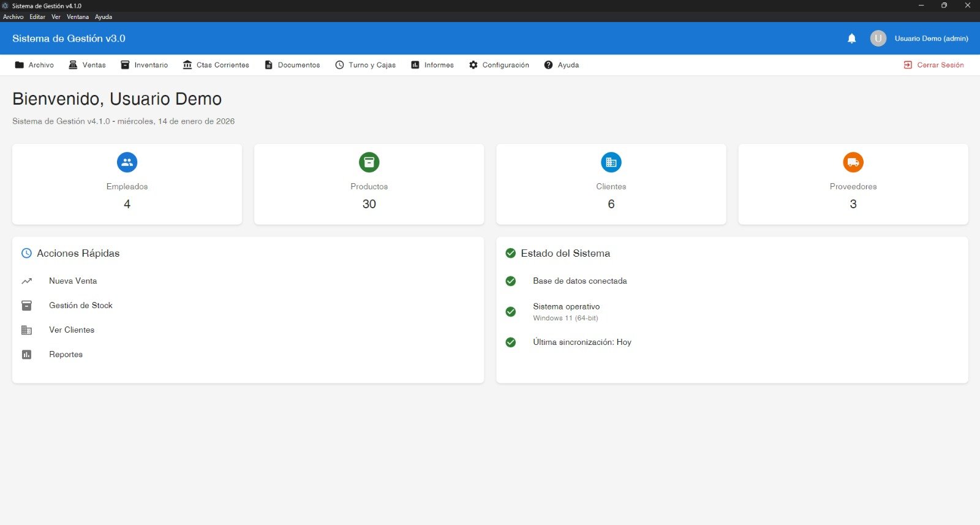Click the Usuario Demo (admin) label

(x=931, y=39)
